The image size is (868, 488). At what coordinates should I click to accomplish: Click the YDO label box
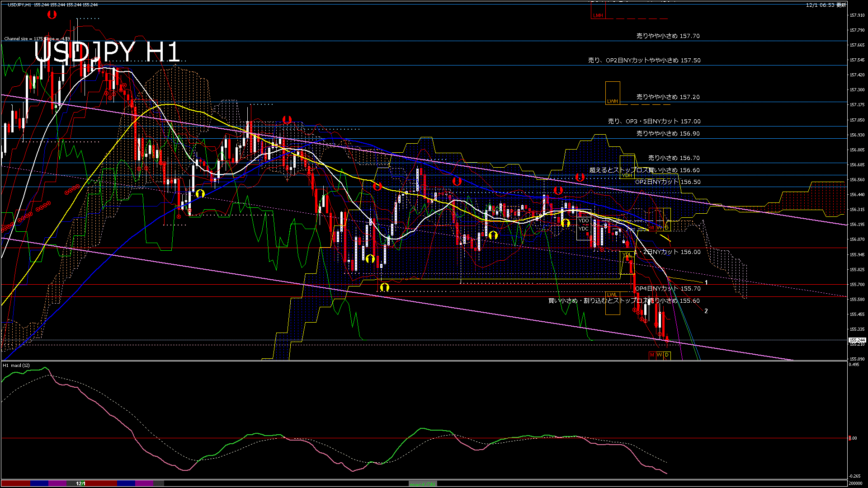click(584, 221)
